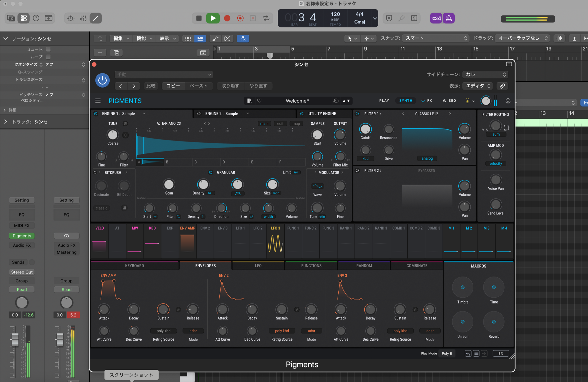Select the ENV AMP modulation source slot
This screenshot has width=588, height=382.
(187, 242)
